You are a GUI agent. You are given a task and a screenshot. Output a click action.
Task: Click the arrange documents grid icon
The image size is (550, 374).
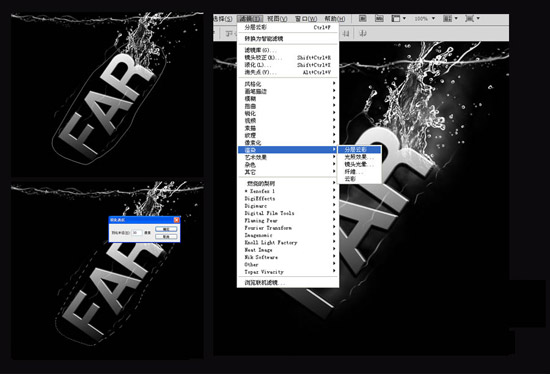pyautogui.click(x=448, y=19)
